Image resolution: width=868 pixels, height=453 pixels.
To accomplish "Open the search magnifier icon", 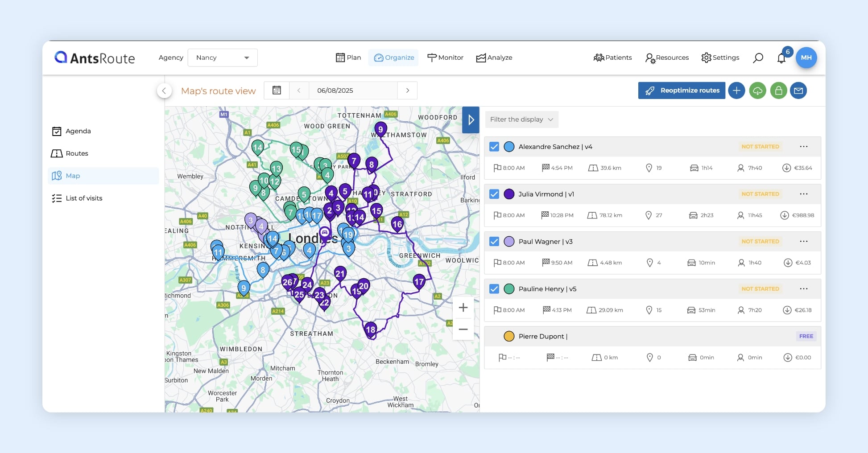I will click(758, 58).
